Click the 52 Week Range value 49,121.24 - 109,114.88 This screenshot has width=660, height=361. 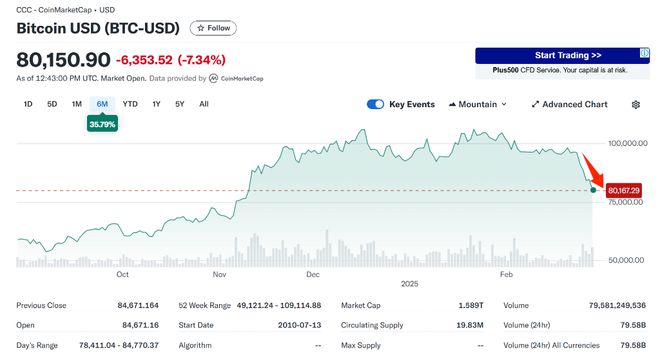(x=279, y=305)
